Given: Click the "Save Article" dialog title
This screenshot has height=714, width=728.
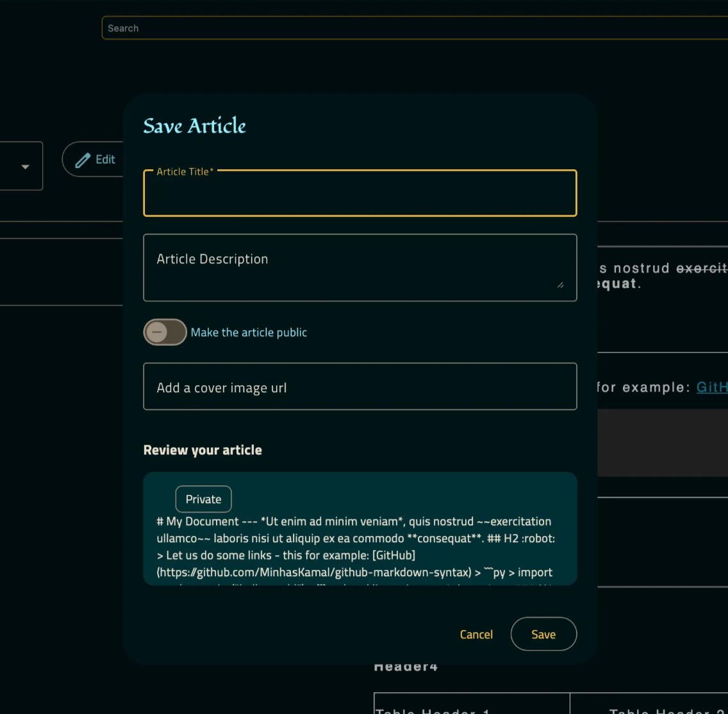Looking at the screenshot, I should [194, 126].
